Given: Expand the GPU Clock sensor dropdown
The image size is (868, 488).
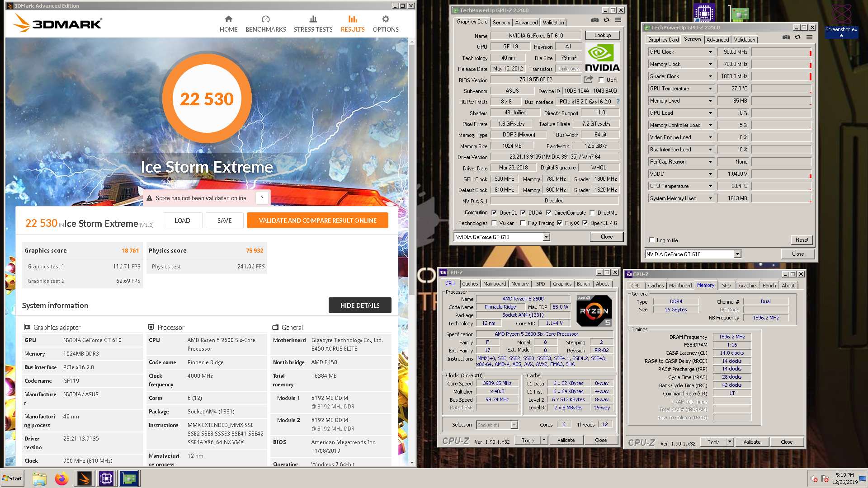Looking at the screenshot, I should click(x=710, y=52).
